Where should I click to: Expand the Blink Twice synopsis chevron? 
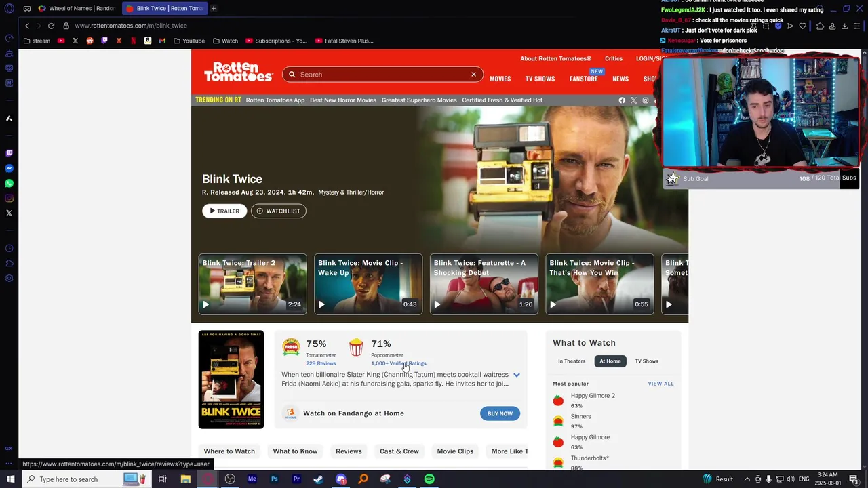tap(517, 375)
